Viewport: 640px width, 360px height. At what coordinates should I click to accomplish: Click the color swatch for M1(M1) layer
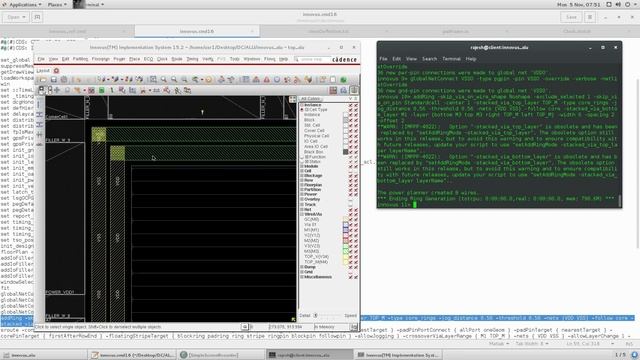point(346,230)
